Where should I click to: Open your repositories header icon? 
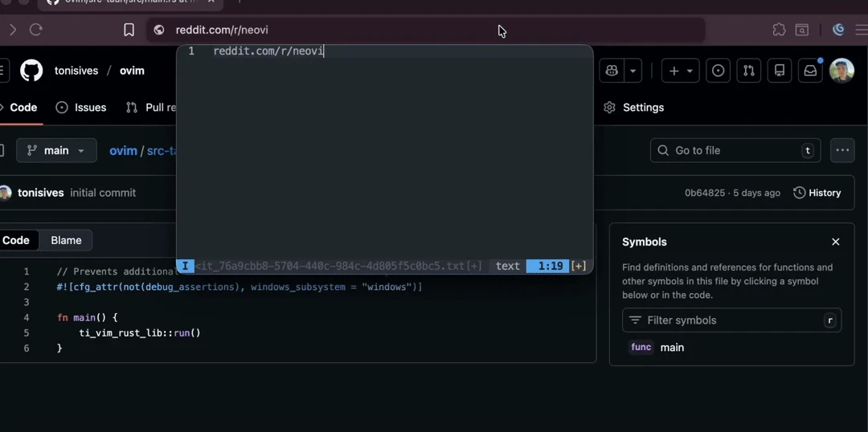pyautogui.click(x=780, y=71)
